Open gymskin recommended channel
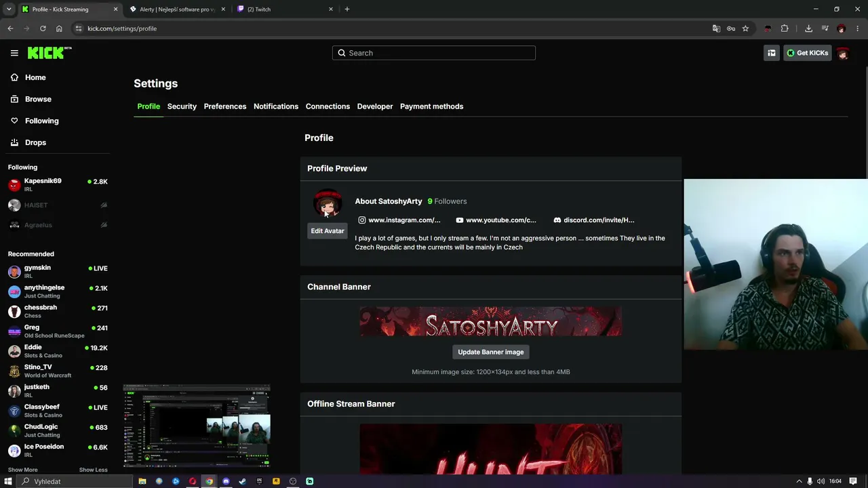Image resolution: width=868 pixels, height=488 pixels. (58, 271)
